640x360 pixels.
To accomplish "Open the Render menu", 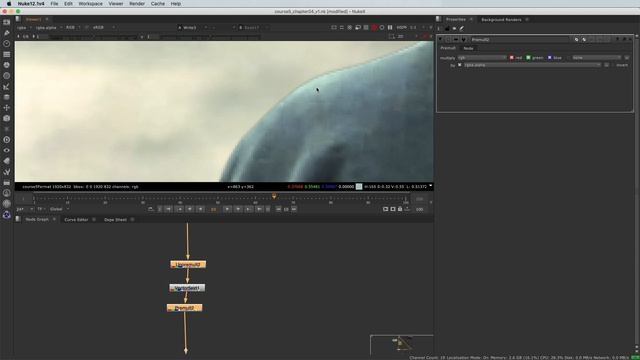I will [137, 4].
